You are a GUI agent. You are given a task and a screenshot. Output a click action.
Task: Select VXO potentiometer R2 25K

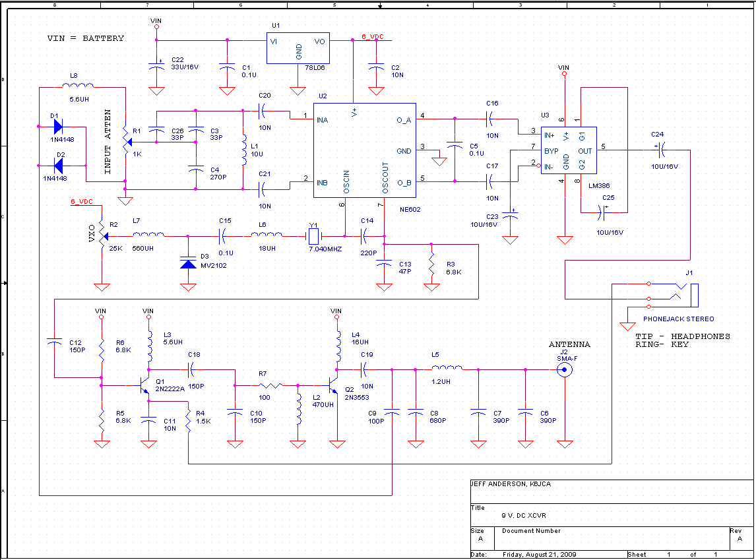(x=103, y=236)
